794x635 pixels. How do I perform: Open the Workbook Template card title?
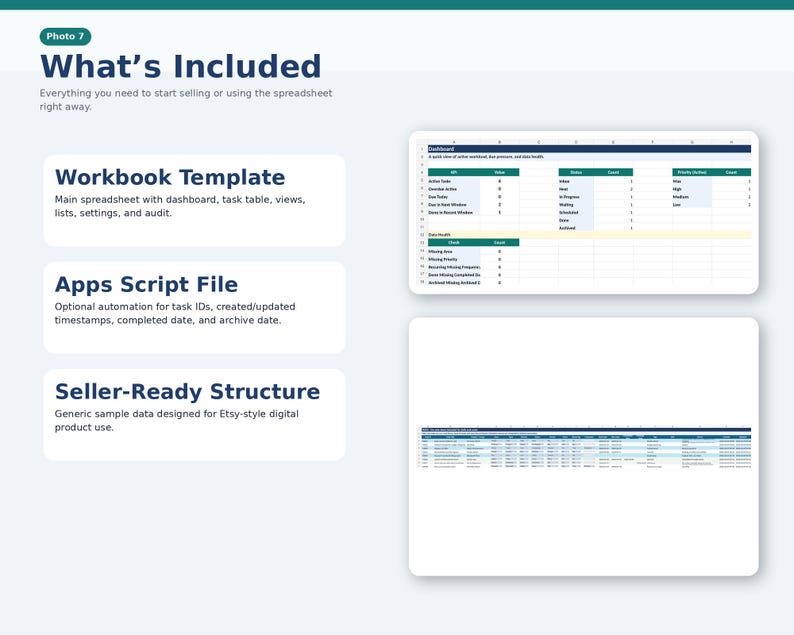coord(170,177)
